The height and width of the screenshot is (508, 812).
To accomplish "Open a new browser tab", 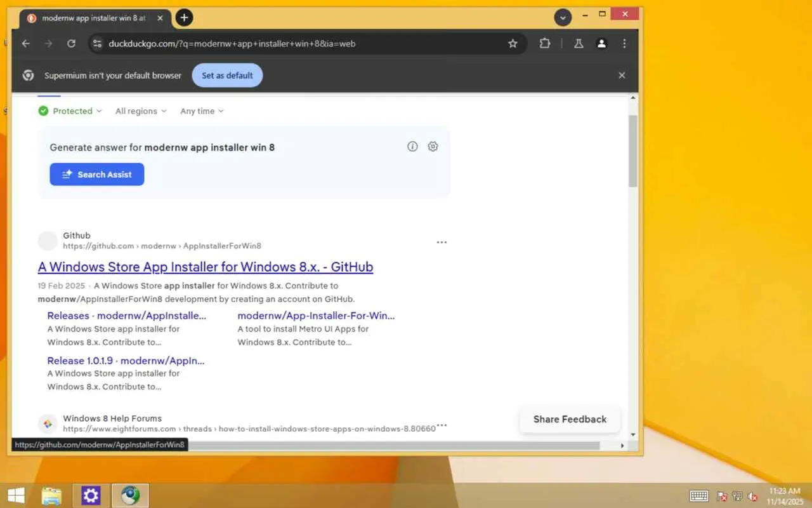I will tap(184, 18).
